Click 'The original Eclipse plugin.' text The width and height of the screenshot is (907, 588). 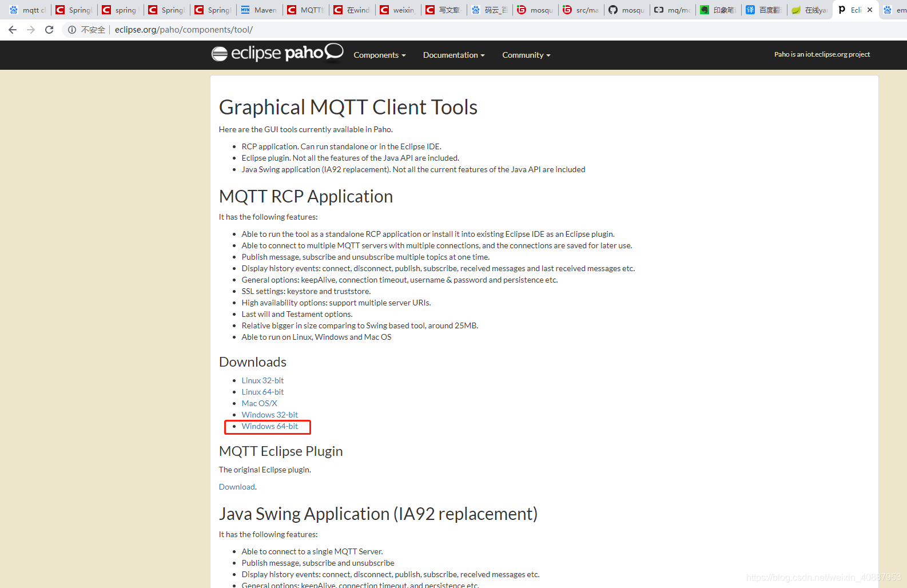(265, 470)
